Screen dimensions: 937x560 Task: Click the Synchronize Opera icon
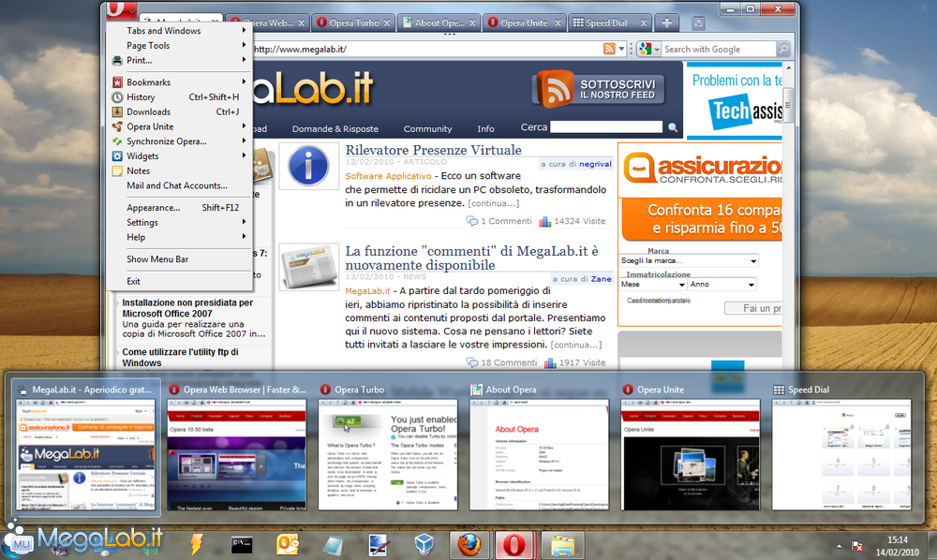tap(117, 141)
